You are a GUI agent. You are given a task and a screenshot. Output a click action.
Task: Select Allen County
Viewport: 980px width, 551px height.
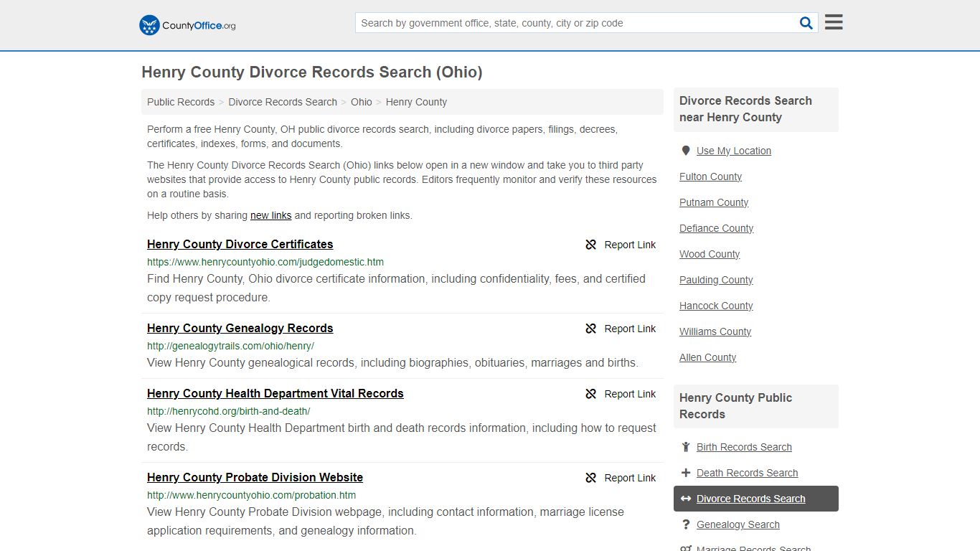[x=708, y=357]
